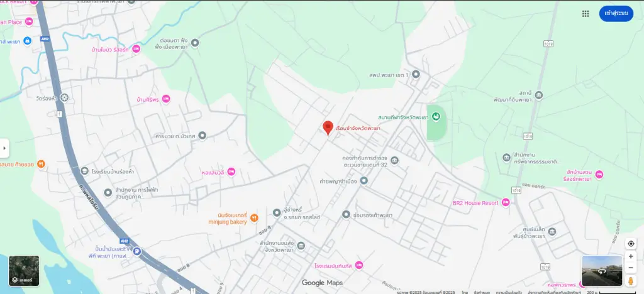This screenshot has width=644, height=294.
Task: Click the Google Maps logo text
Action: pyautogui.click(x=322, y=283)
